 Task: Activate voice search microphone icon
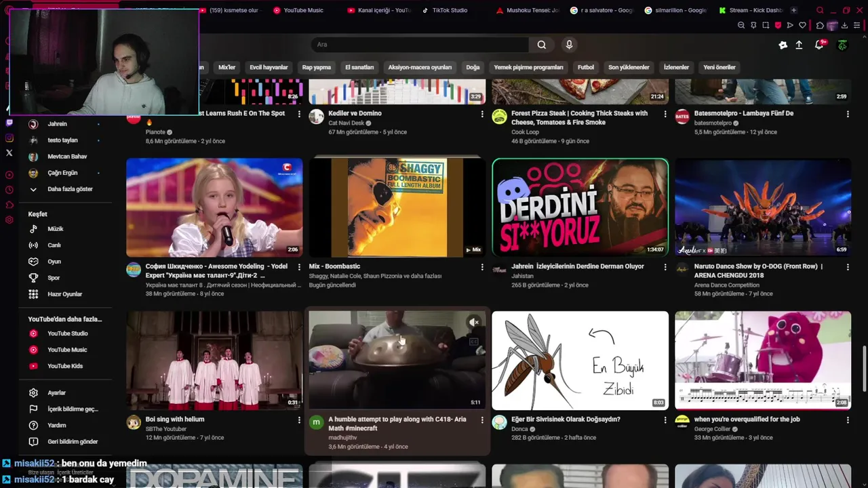(569, 45)
